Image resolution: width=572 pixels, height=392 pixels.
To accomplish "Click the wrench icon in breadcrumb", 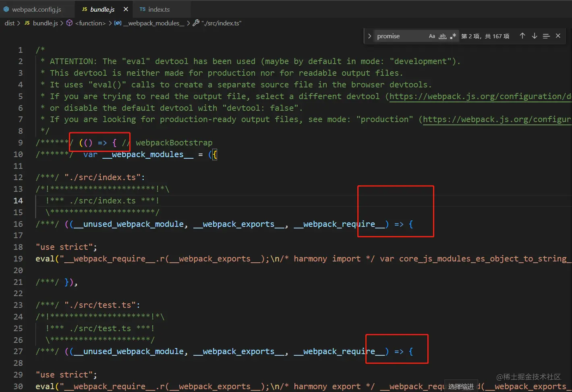I will point(196,23).
